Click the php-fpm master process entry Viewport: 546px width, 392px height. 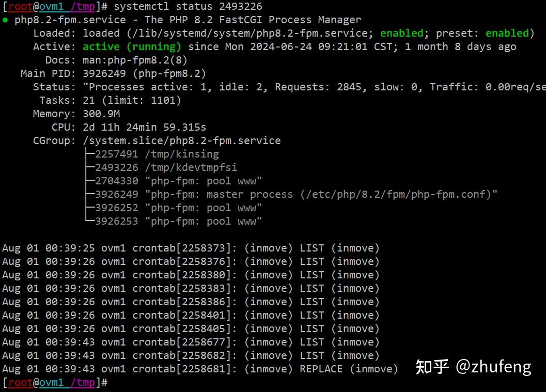click(296, 194)
